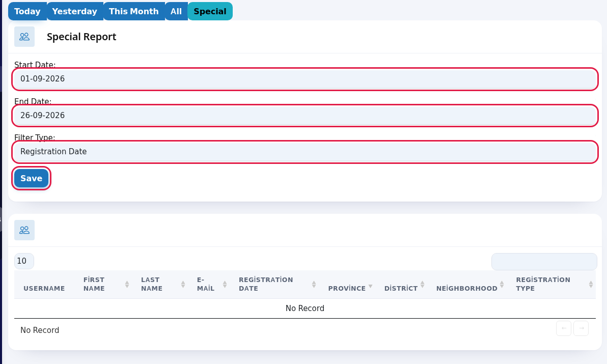Screen dimensions: 607x364
Task: Go to previous page arrow button
Action: pyautogui.click(x=564, y=328)
